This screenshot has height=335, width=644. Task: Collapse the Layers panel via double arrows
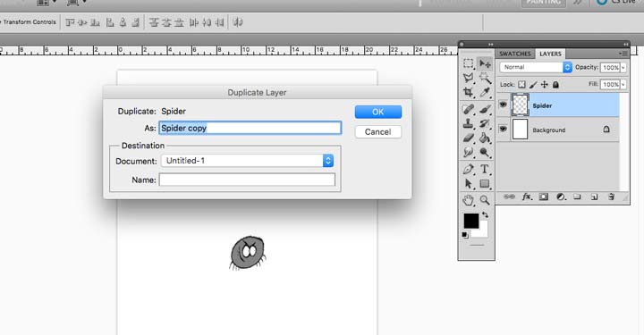click(x=626, y=45)
